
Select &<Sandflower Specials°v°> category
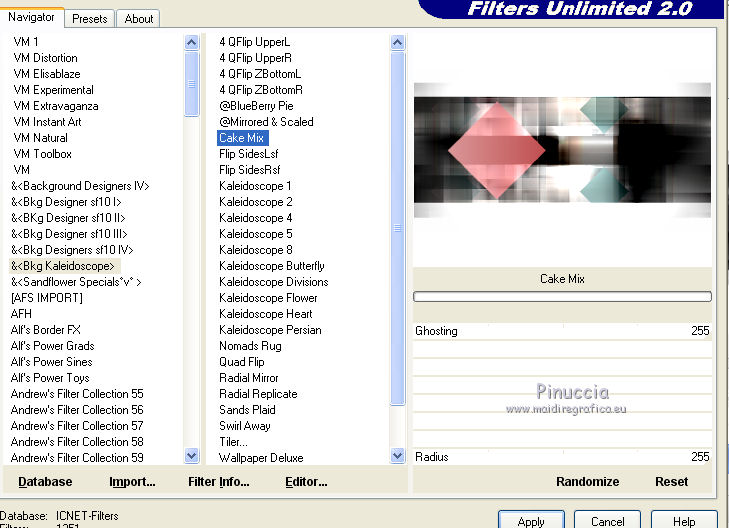point(76,282)
